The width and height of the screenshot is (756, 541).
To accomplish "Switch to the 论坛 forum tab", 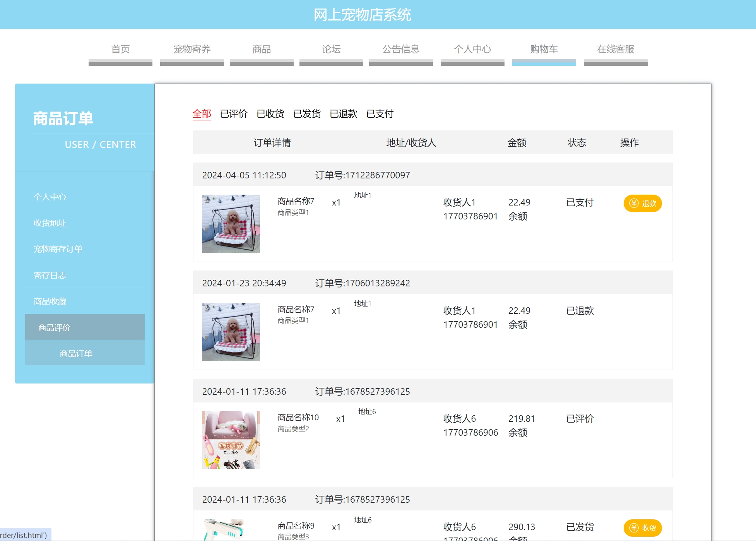I will click(331, 50).
